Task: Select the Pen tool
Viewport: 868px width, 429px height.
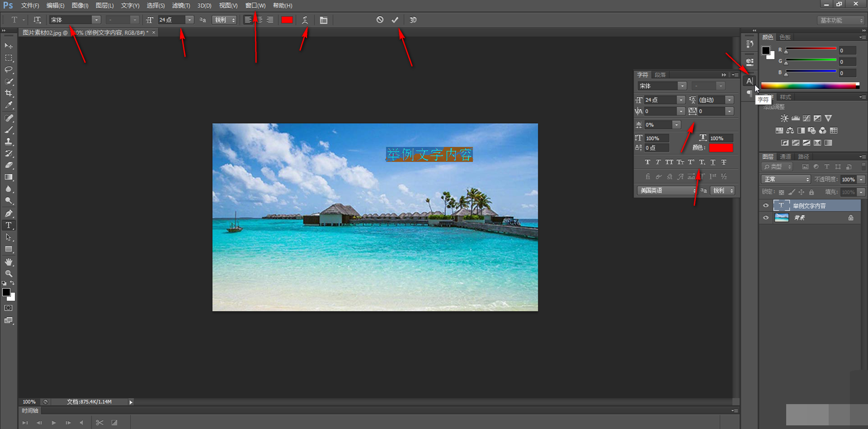Action: (x=9, y=213)
